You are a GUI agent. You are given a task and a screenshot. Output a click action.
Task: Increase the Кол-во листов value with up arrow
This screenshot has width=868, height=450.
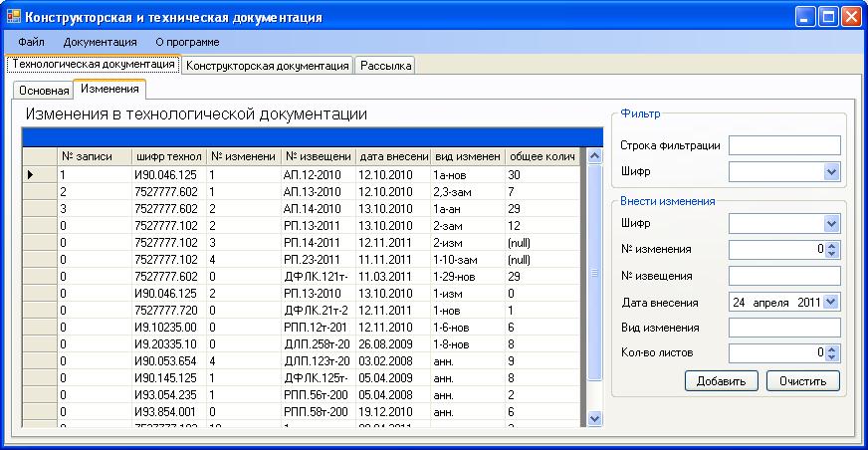click(831, 348)
